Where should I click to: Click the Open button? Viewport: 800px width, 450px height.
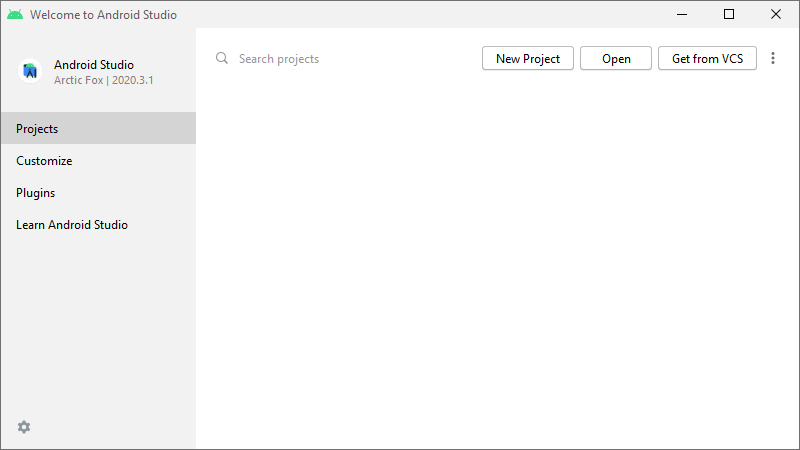[616, 59]
